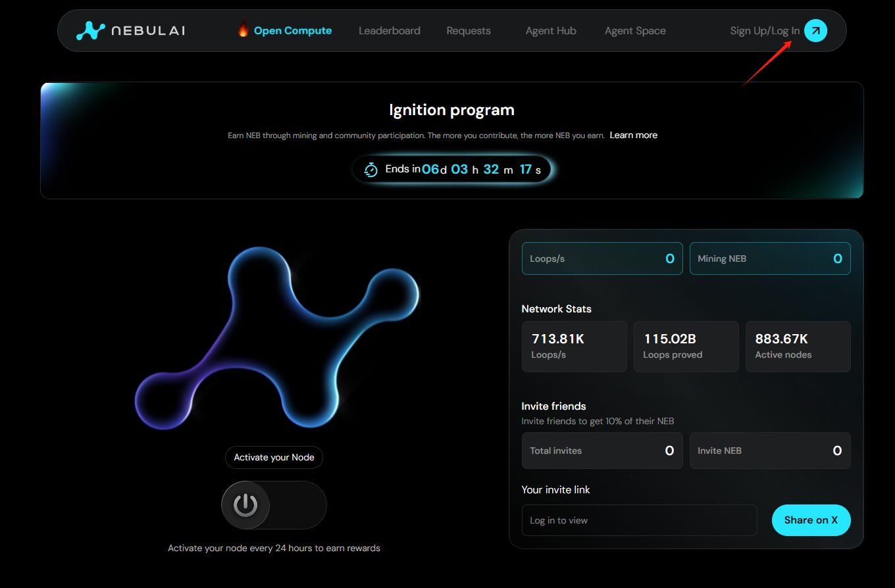Click the Nebulai logo icon

click(90, 31)
